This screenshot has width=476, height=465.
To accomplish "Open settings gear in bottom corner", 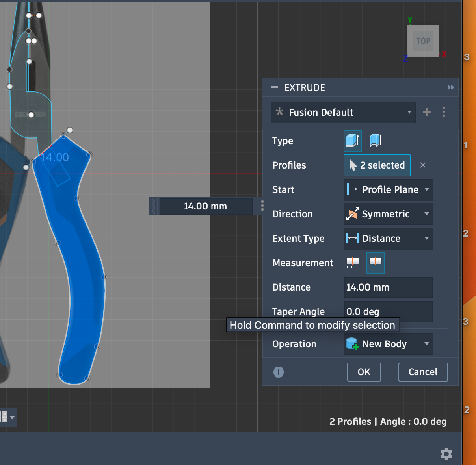I will [x=446, y=454].
